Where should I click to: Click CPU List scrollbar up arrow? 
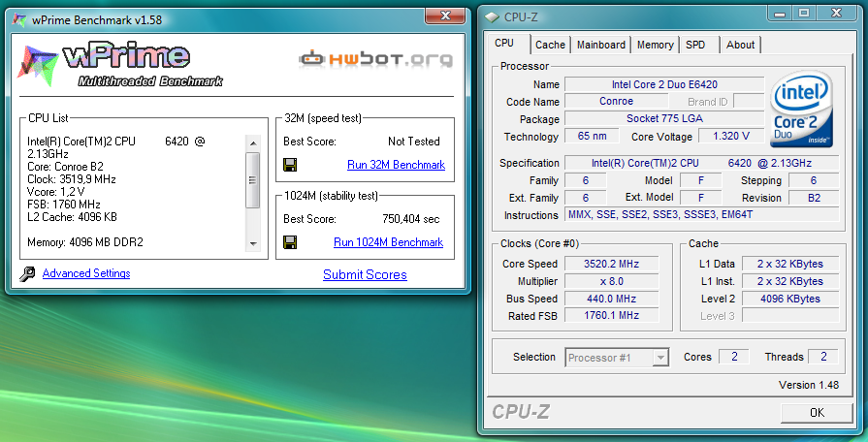point(253,143)
